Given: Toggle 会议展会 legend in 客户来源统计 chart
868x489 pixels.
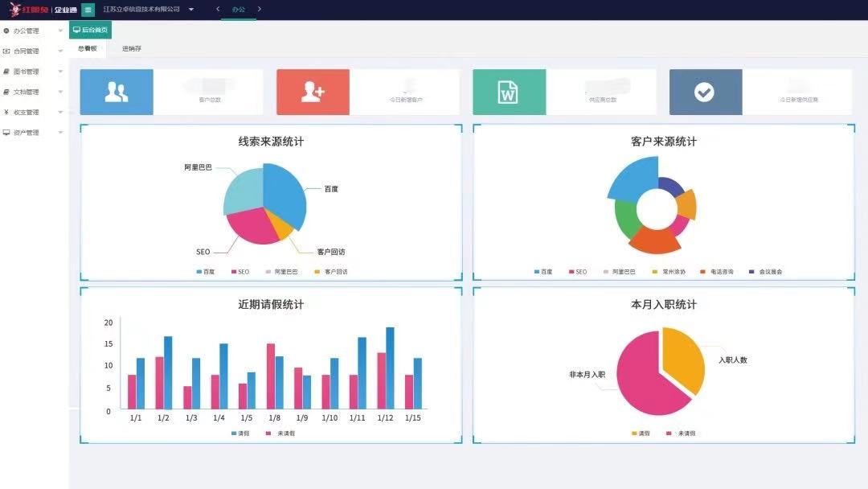Looking at the screenshot, I should 766,272.
